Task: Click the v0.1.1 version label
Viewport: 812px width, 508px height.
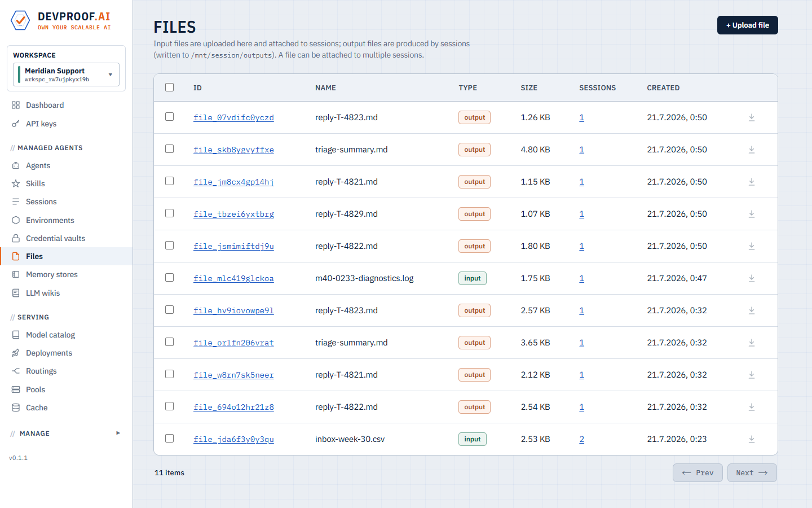Action: 18,458
